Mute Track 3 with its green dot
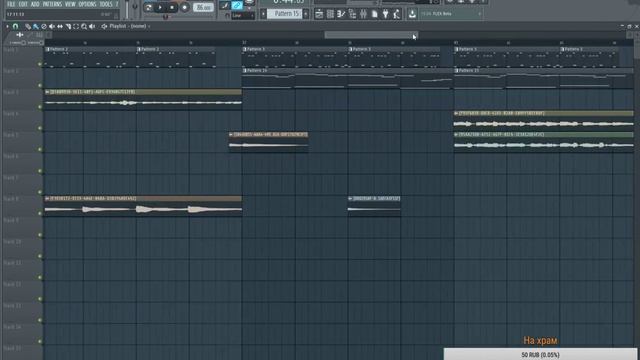The height and width of the screenshot is (360, 640). tap(40, 107)
